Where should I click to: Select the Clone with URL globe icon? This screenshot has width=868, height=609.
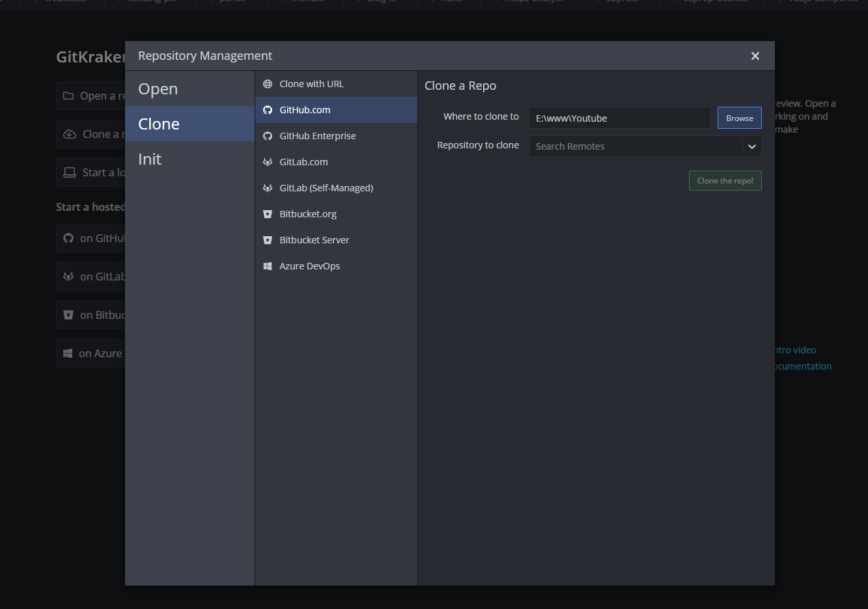pos(268,84)
